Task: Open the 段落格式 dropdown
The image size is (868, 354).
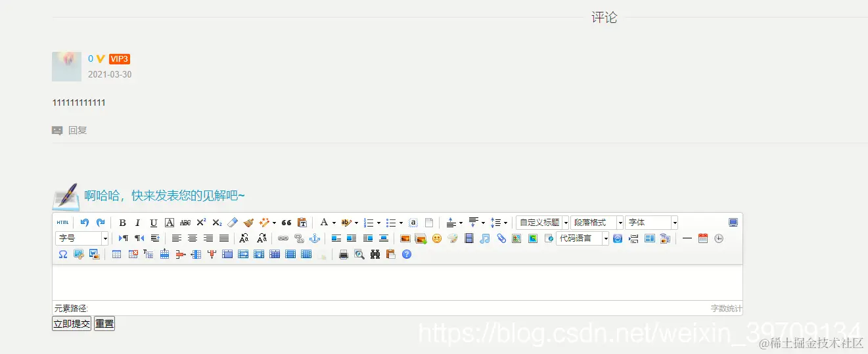Action: 597,223
